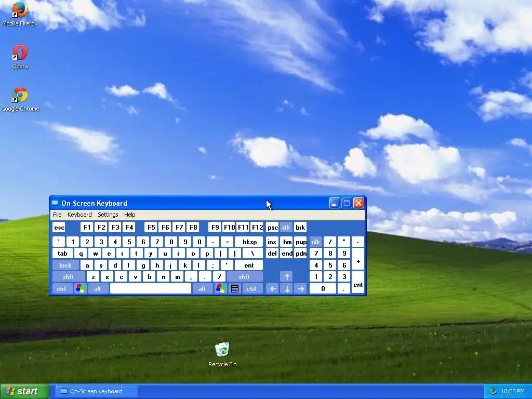Click the F5 key
Viewport: 532px width, 399px height.
click(x=151, y=228)
